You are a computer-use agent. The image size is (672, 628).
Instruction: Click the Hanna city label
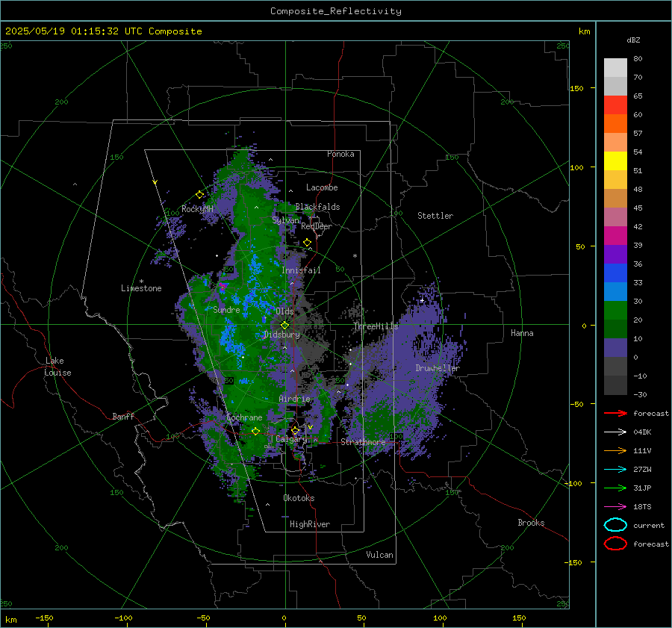[522, 333]
